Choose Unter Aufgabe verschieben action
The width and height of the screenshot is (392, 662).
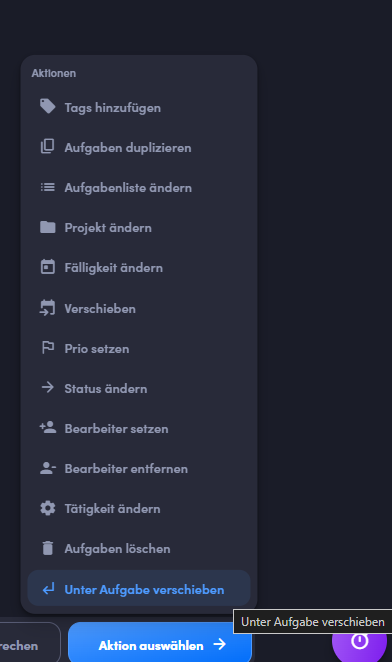tap(139, 589)
